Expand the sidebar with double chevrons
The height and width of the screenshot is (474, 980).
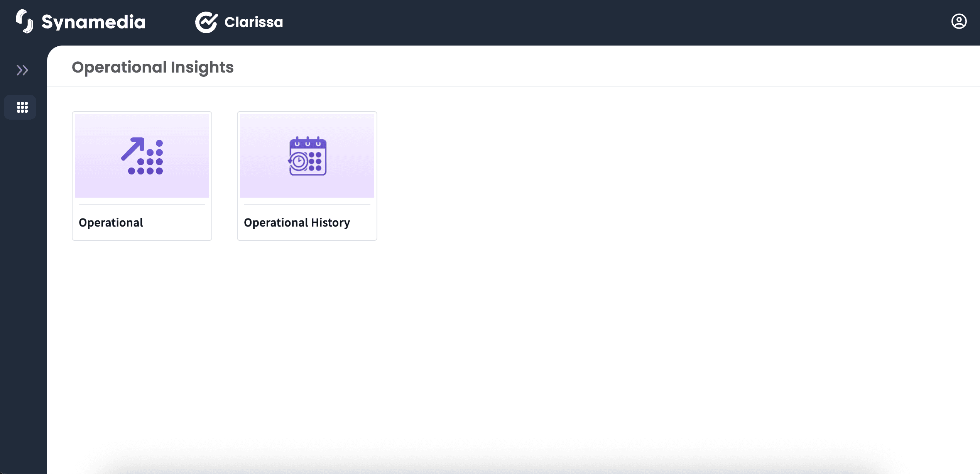click(x=22, y=70)
